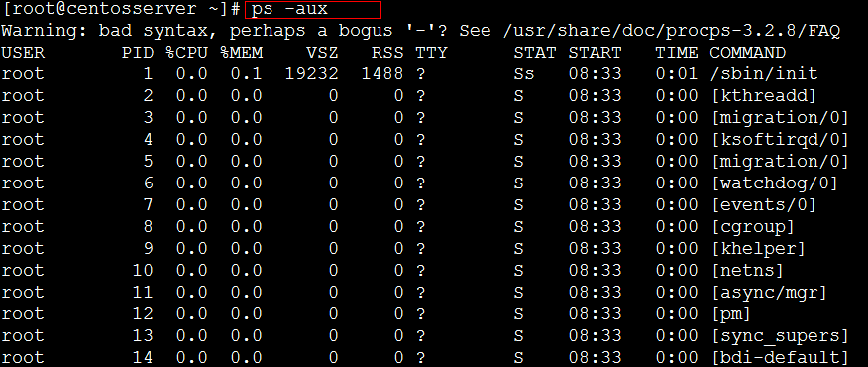Click the %MEM column header
The image size is (868, 367).
(241, 53)
